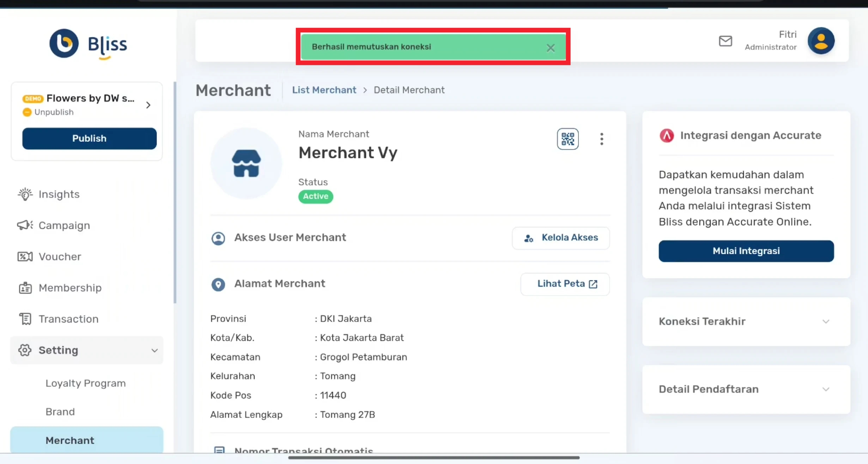Viewport: 868px width, 464px height.
Task: Open the merchant QR code icon
Action: click(x=567, y=139)
